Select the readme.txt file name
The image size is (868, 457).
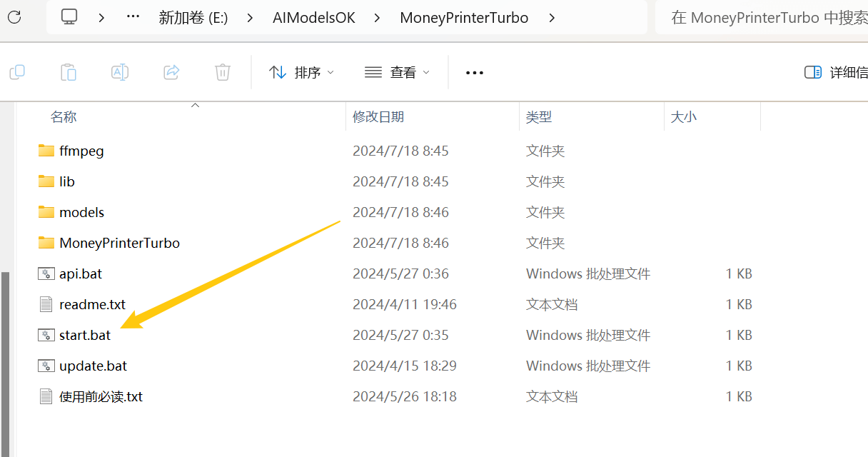(x=93, y=305)
